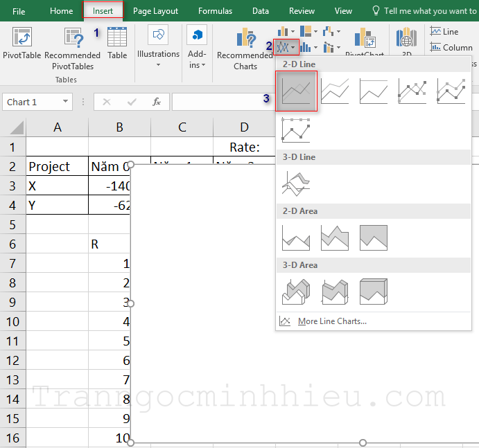The height and width of the screenshot is (448, 479).
Task: Select the 2-D Area chart
Action: pyautogui.click(x=296, y=238)
